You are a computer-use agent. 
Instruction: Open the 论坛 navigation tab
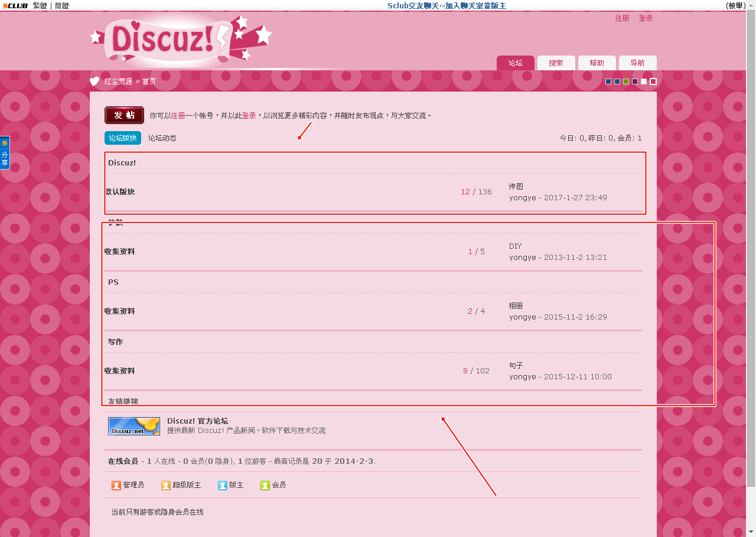tap(516, 63)
